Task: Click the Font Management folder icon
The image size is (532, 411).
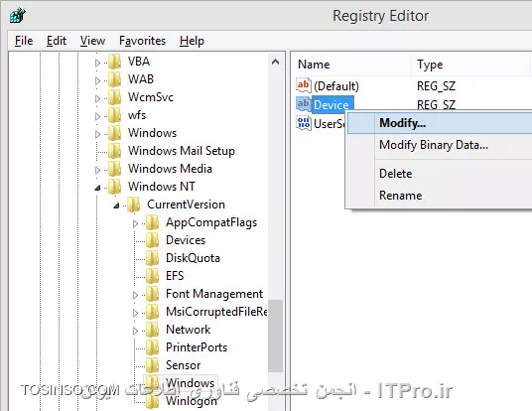Action: click(x=152, y=293)
